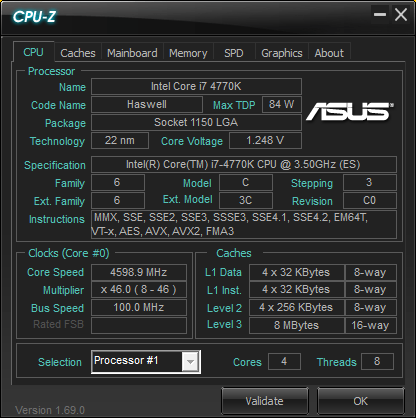416x418 pixels.
Task: Click the Cores value 4
Action: 284,362
